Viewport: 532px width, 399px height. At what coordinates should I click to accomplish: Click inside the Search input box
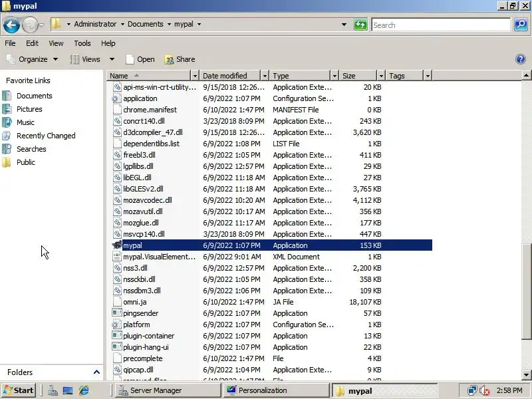(x=441, y=25)
